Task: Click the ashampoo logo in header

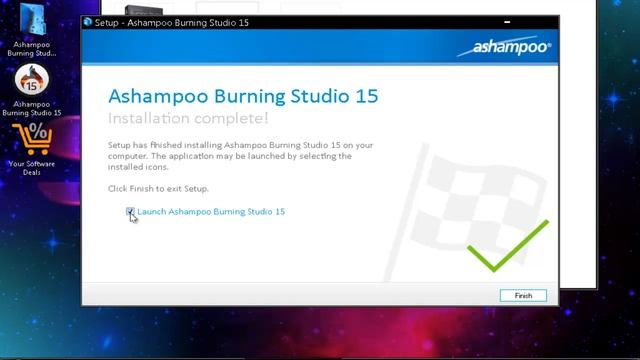Action: tap(504, 47)
